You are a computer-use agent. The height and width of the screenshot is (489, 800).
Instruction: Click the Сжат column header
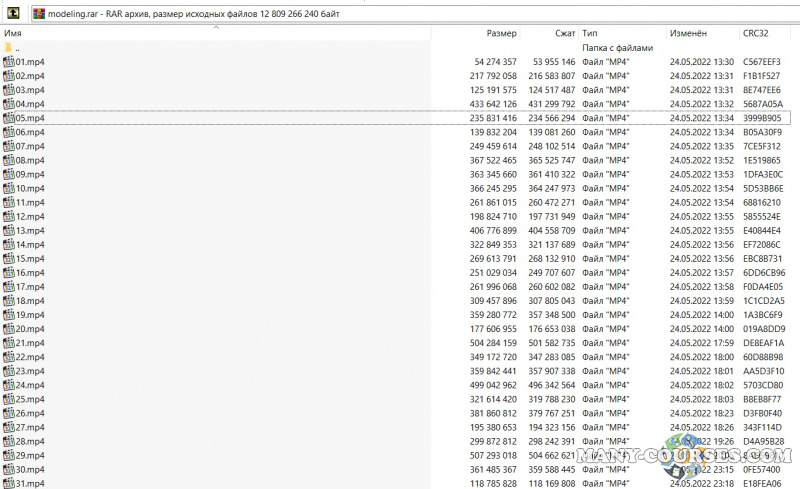coord(565,33)
